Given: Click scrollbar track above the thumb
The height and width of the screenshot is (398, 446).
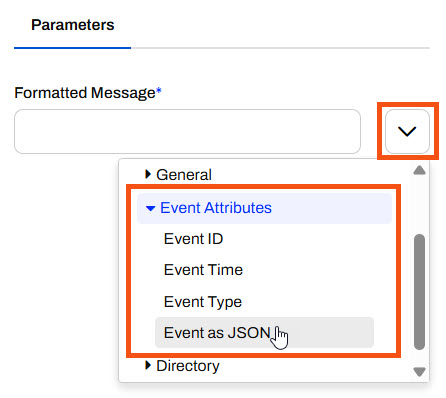Looking at the screenshot, I should [x=419, y=205].
